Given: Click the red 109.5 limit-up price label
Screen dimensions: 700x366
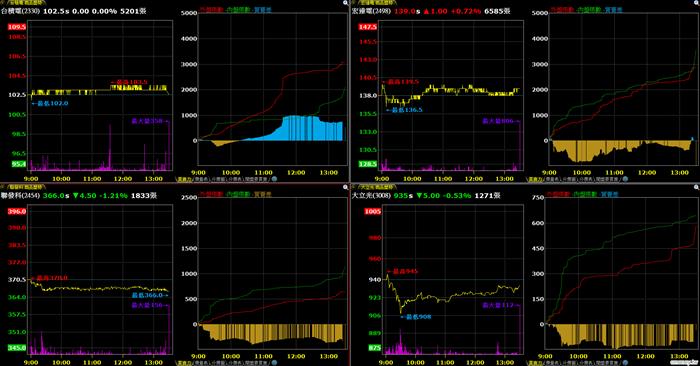Looking at the screenshot, I should 17,27.
